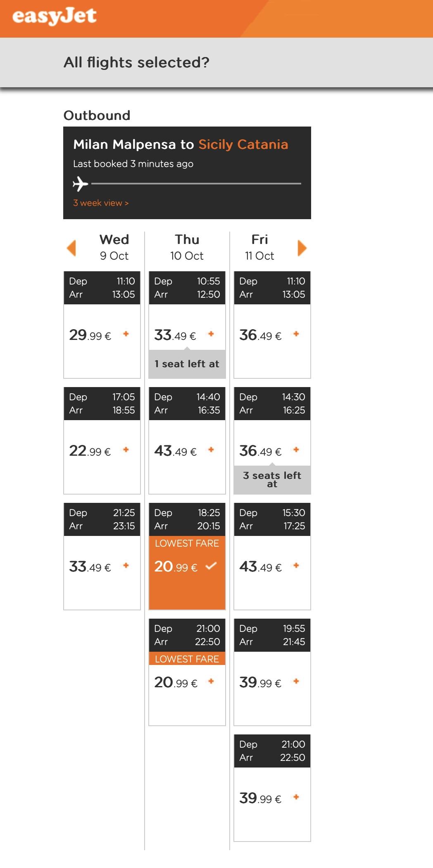This screenshot has width=433, height=868.
Task: Choose Fri 14:30 flight with 3 seats left
Action: (272, 440)
